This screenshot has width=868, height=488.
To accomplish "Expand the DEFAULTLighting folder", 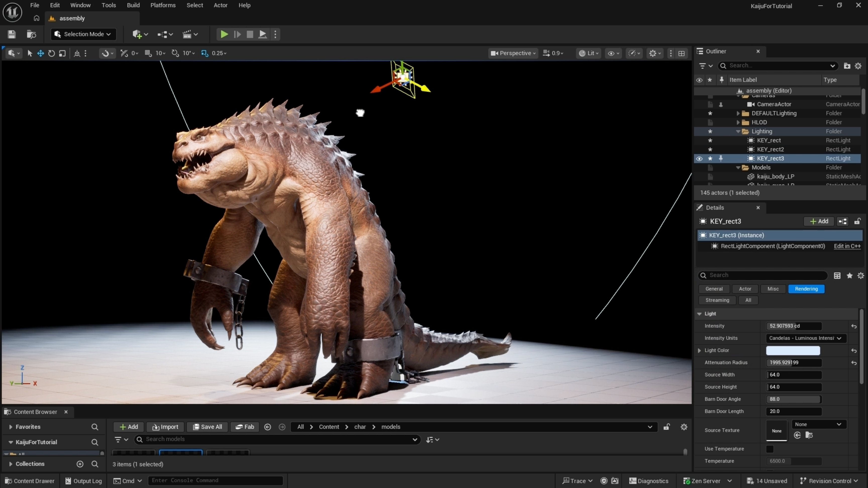I will pyautogui.click(x=738, y=113).
